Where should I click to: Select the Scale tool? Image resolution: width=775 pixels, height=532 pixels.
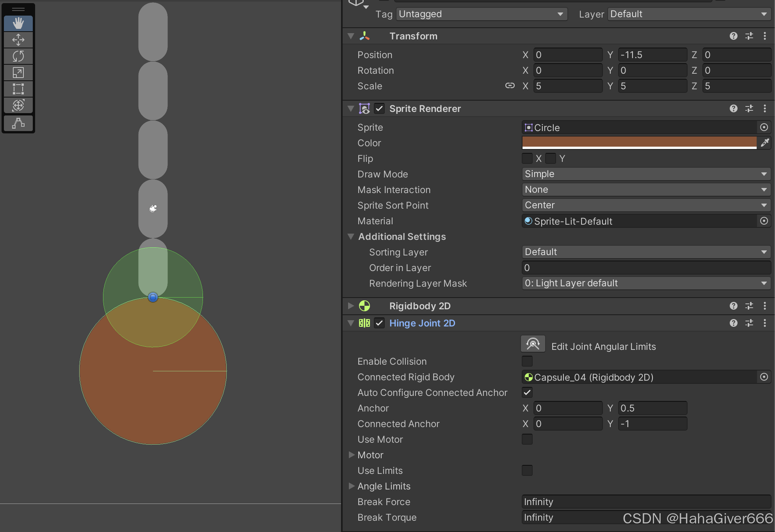point(18,73)
